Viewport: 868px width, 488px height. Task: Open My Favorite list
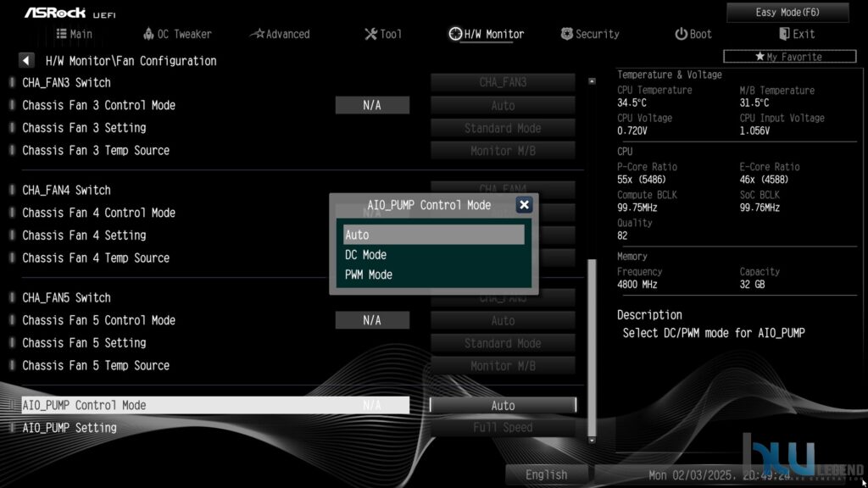click(789, 57)
